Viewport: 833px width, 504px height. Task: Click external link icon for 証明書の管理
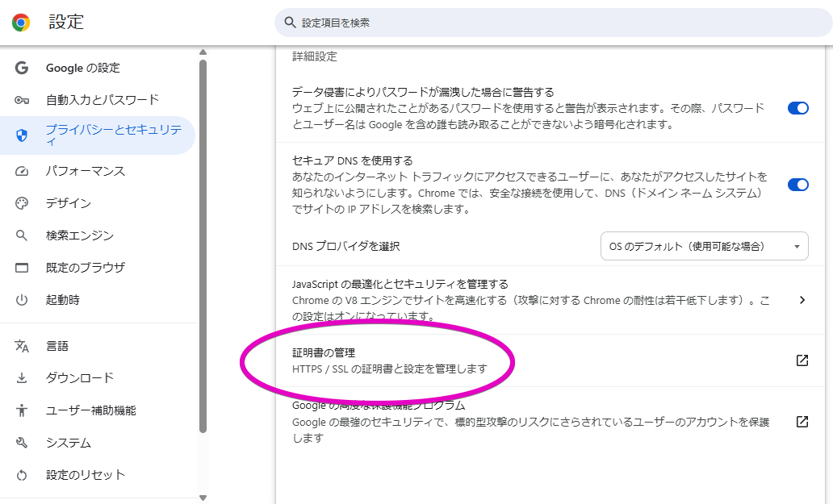pyautogui.click(x=802, y=360)
